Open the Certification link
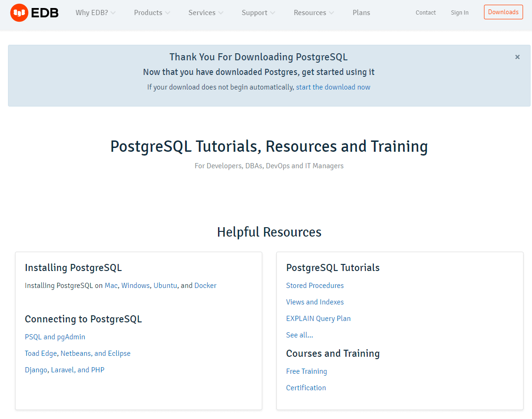The width and height of the screenshot is (532, 419). coord(306,388)
